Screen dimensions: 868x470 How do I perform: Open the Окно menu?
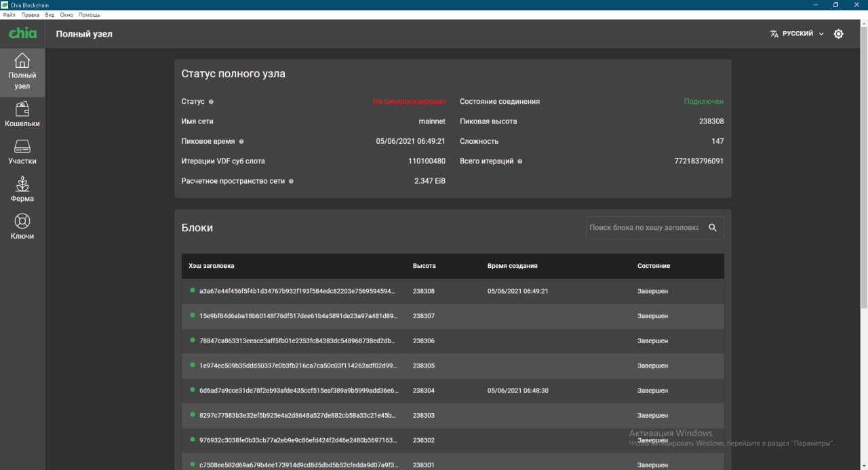[66, 14]
